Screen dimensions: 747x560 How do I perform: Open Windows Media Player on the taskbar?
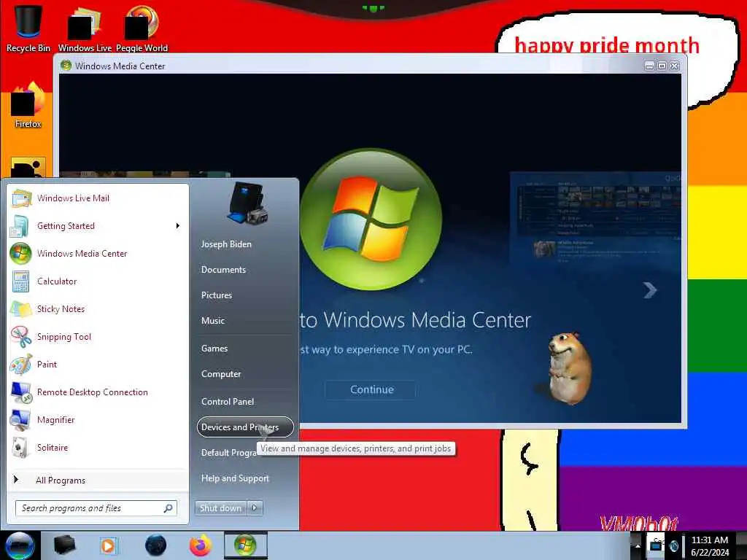tap(109, 545)
